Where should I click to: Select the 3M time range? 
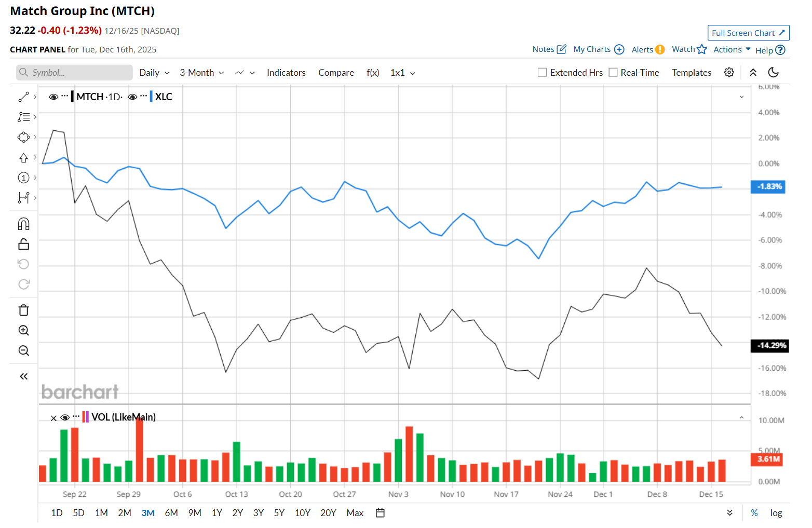148,513
